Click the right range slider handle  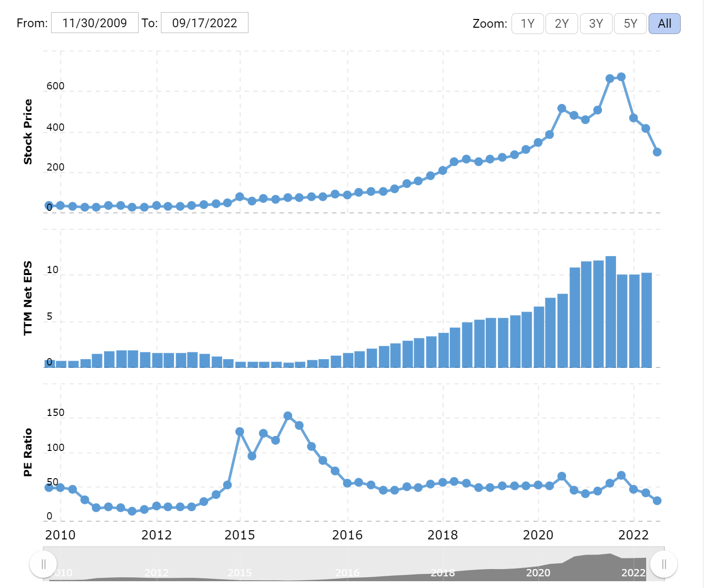click(664, 564)
